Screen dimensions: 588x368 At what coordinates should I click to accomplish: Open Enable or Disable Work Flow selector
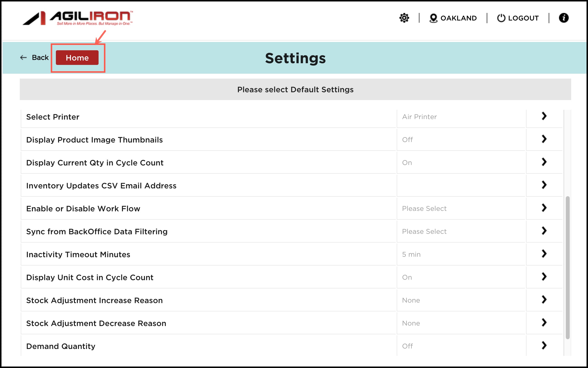click(x=424, y=208)
